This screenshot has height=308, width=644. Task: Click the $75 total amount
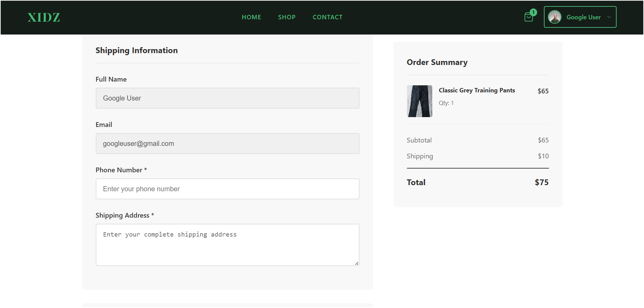(x=542, y=182)
